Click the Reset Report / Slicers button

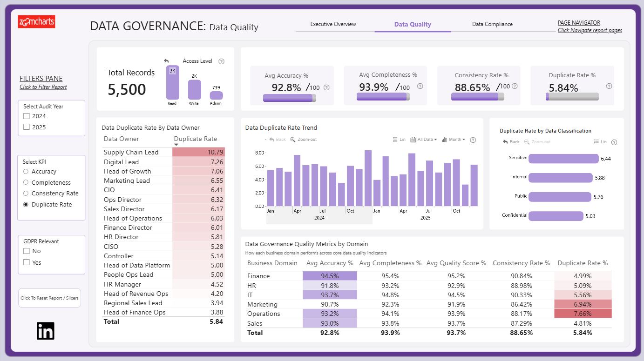tap(49, 298)
